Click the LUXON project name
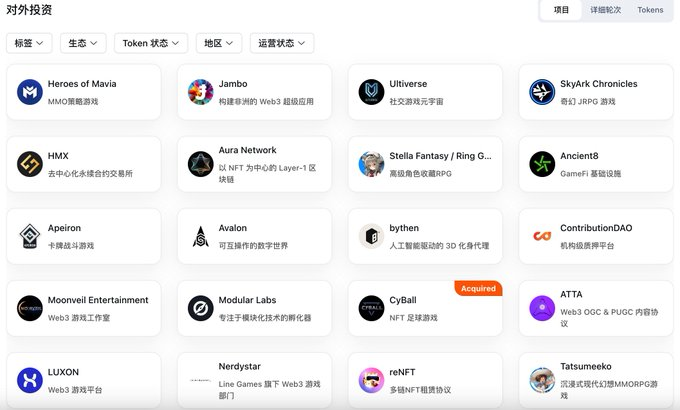 click(x=63, y=372)
